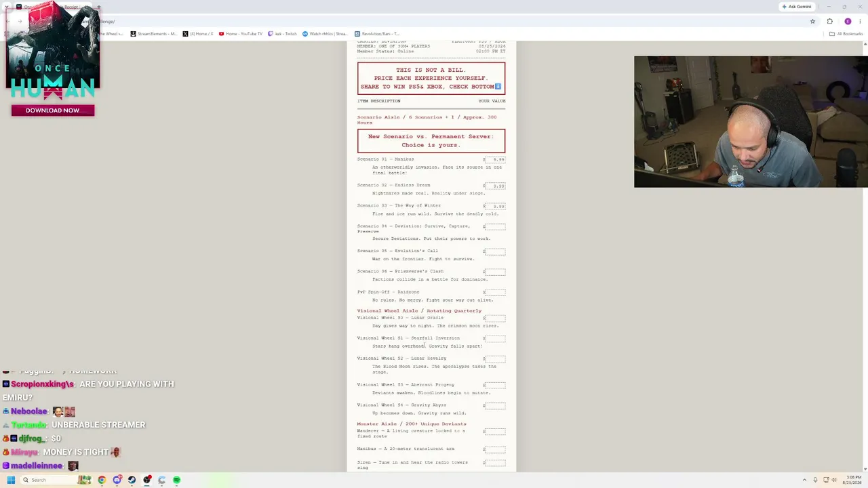Click the Visional Wheel S2 Lunar Revelry price field
868x488 pixels.
click(x=495, y=359)
